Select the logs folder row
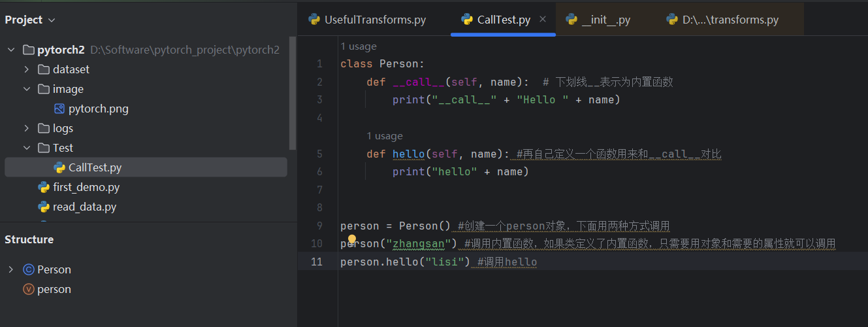The image size is (868, 327). tap(146, 128)
